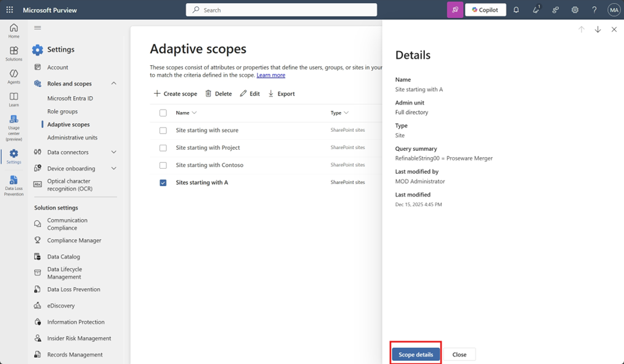This screenshot has width=624, height=364.
Task: Go to previous item with up arrow
Action: tap(581, 30)
